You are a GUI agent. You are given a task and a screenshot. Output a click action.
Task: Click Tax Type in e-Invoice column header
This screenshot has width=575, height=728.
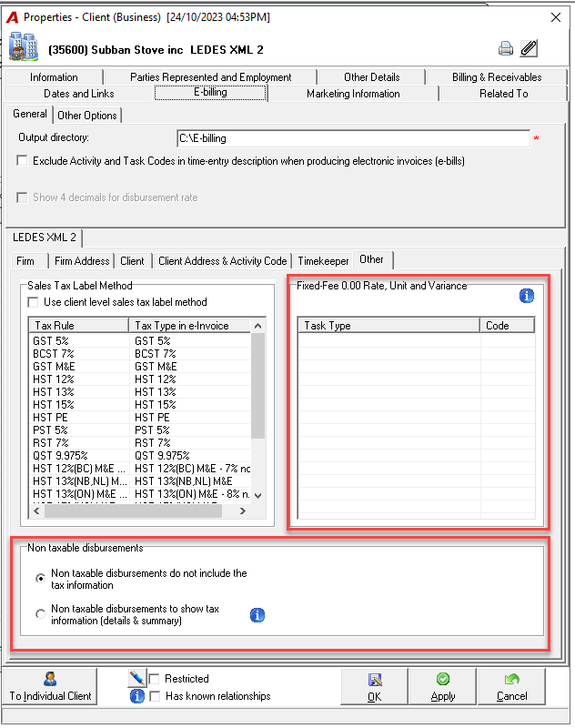(x=189, y=326)
